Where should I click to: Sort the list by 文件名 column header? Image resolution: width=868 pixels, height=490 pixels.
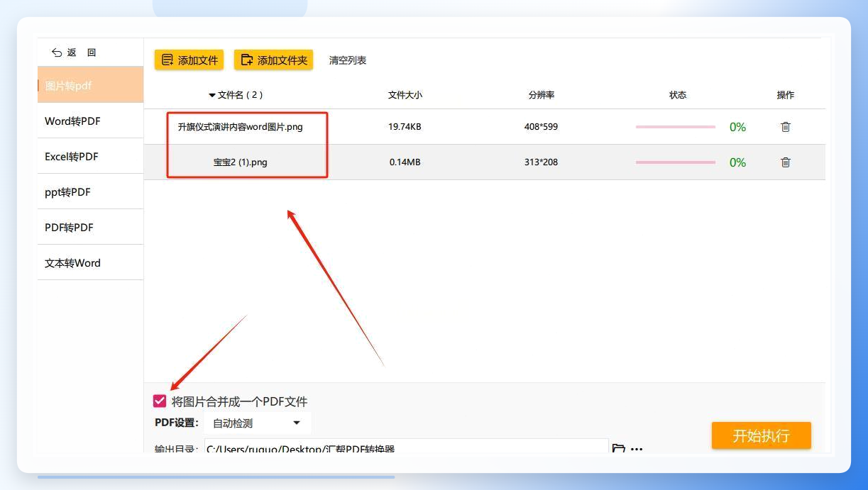(236, 95)
